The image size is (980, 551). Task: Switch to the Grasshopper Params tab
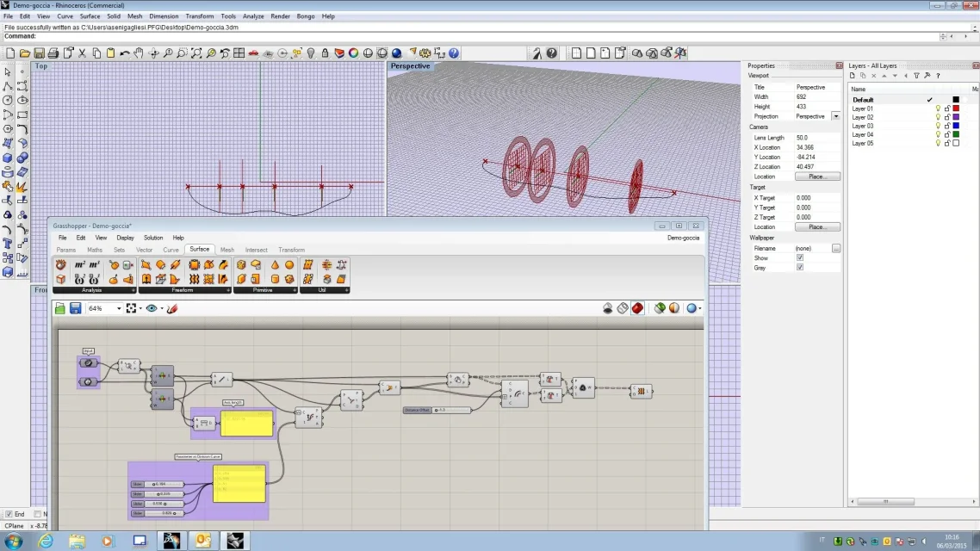66,250
